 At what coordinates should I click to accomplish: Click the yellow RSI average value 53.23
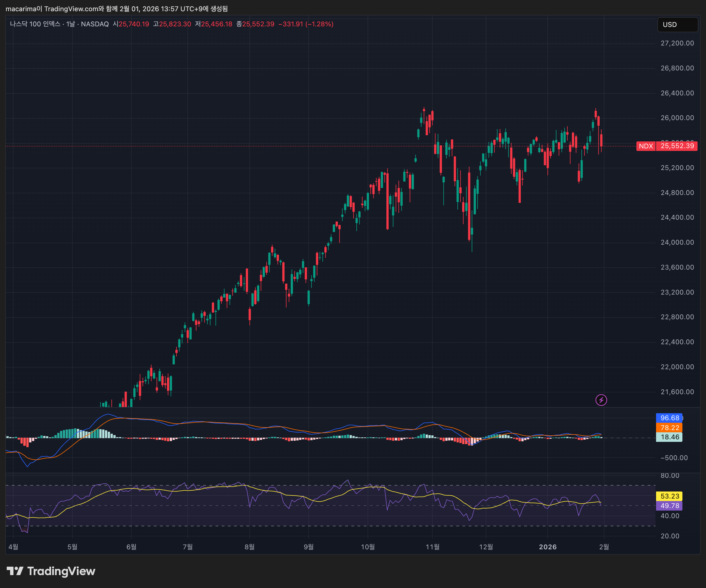[669, 496]
